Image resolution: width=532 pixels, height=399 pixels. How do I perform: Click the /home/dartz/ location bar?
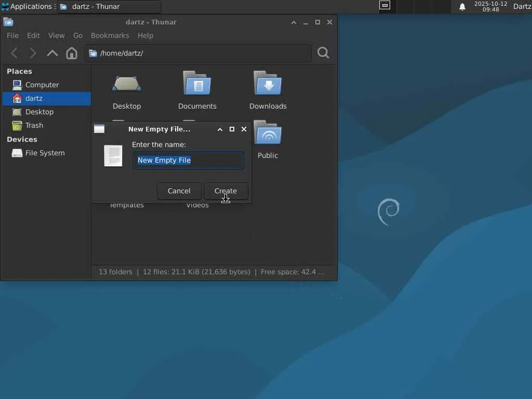(x=198, y=54)
